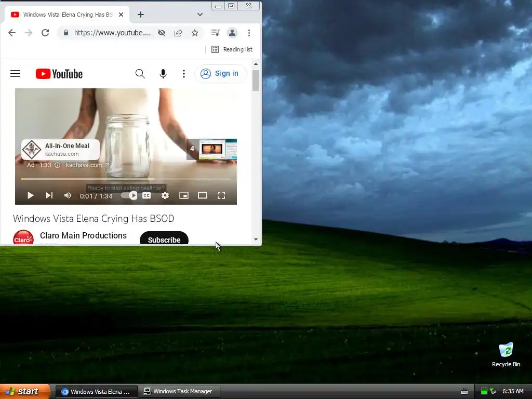The height and width of the screenshot is (399, 532).
Task: Expand the tab search chevron
Action: click(200, 15)
